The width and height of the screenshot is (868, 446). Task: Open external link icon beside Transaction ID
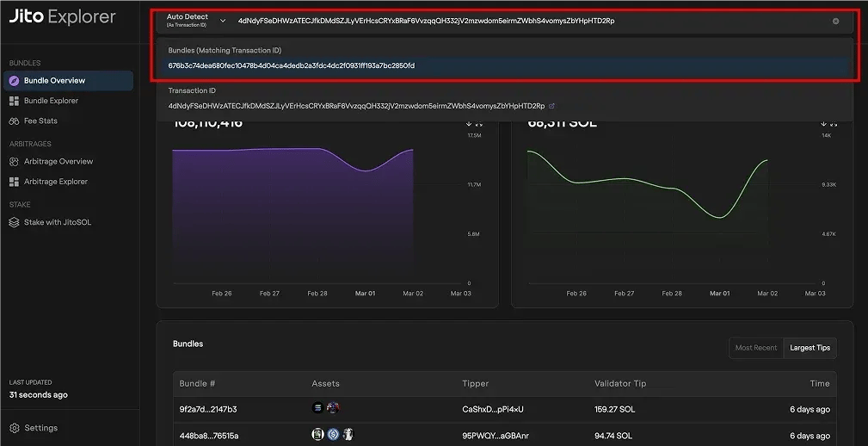[x=551, y=106]
